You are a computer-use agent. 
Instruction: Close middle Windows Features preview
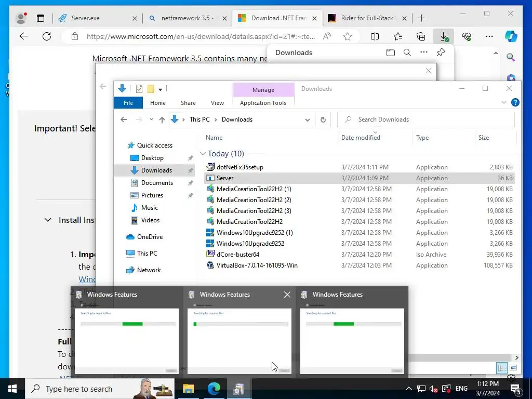[x=287, y=295]
